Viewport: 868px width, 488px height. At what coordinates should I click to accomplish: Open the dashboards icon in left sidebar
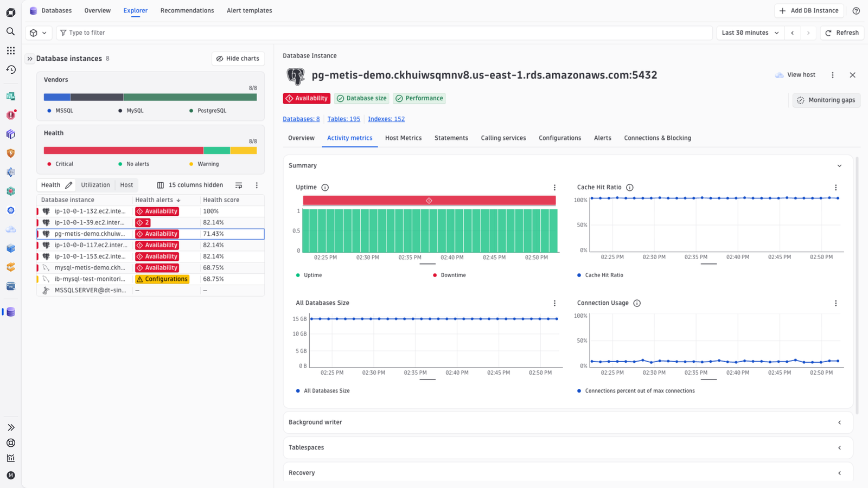[x=10, y=96]
